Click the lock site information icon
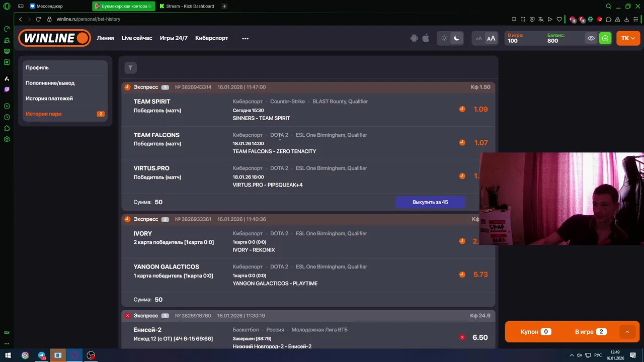The width and height of the screenshot is (644, 362). click(49, 19)
